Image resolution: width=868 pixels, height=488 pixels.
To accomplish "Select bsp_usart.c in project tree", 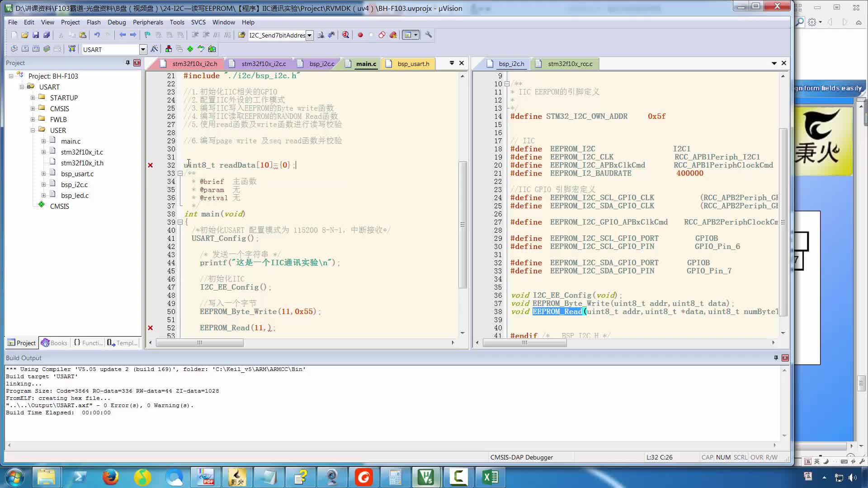I will pyautogui.click(x=77, y=174).
